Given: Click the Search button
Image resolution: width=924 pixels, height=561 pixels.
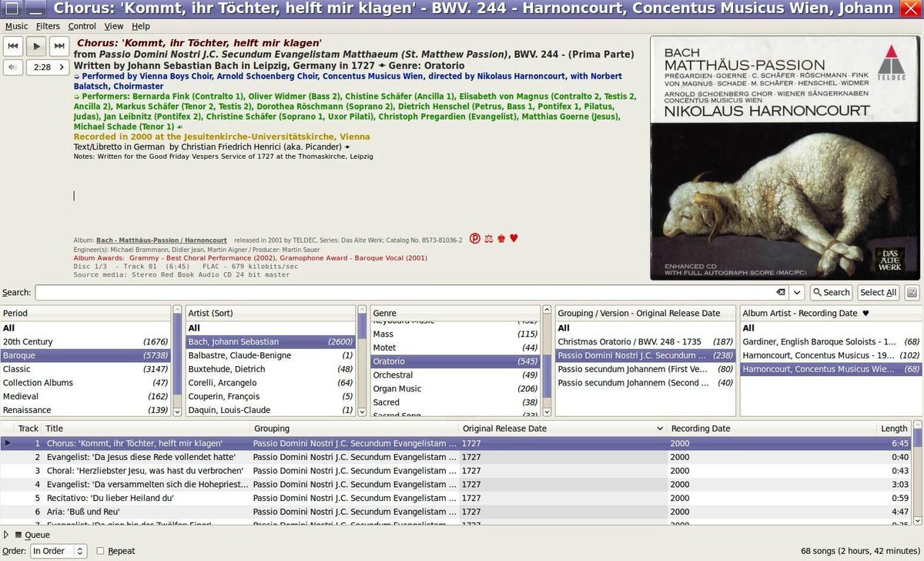Looking at the screenshot, I should tap(831, 293).
